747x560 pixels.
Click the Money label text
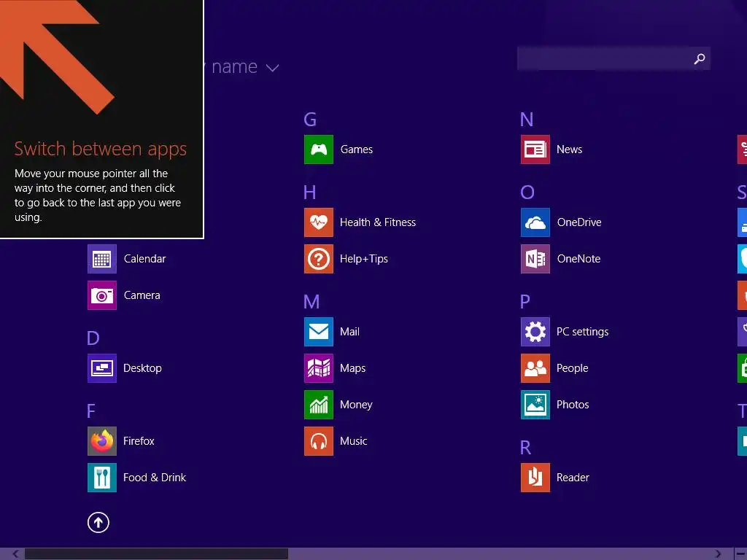pos(356,405)
